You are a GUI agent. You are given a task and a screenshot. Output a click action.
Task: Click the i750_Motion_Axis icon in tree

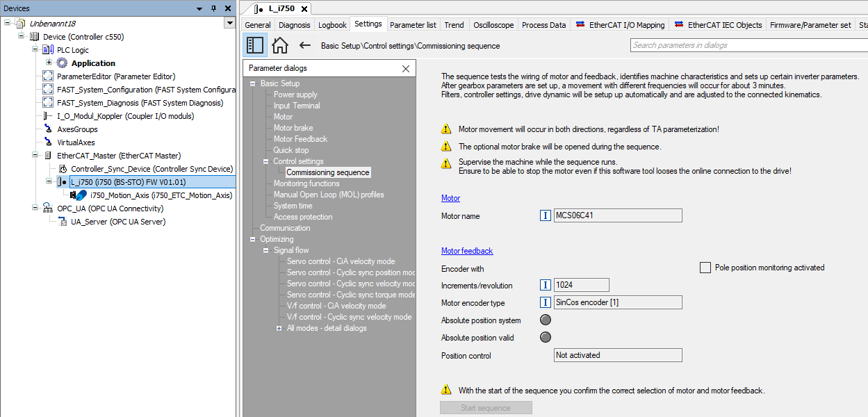point(79,195)
